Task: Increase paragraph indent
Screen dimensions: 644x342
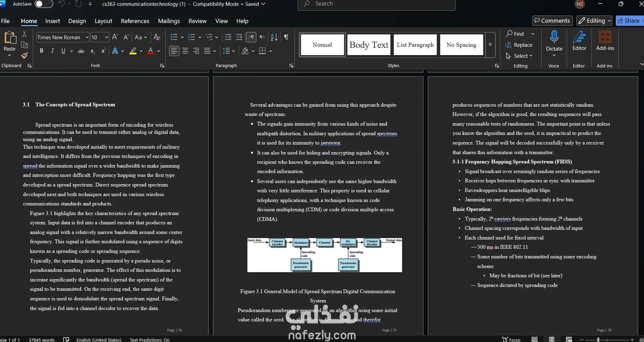Action: (x=239, y=37)
